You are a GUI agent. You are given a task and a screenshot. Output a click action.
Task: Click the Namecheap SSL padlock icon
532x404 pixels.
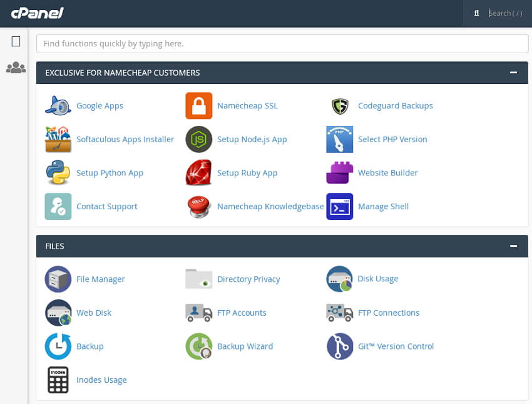pyautogui.click(x=199, y=106)
